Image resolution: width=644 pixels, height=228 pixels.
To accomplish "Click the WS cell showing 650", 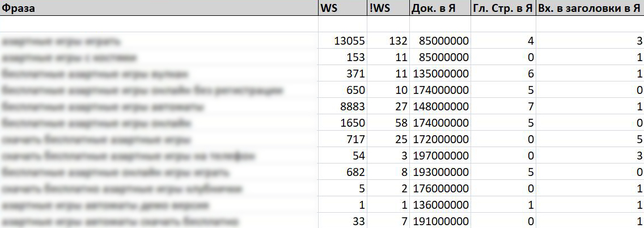I will [x=342, y=90].
